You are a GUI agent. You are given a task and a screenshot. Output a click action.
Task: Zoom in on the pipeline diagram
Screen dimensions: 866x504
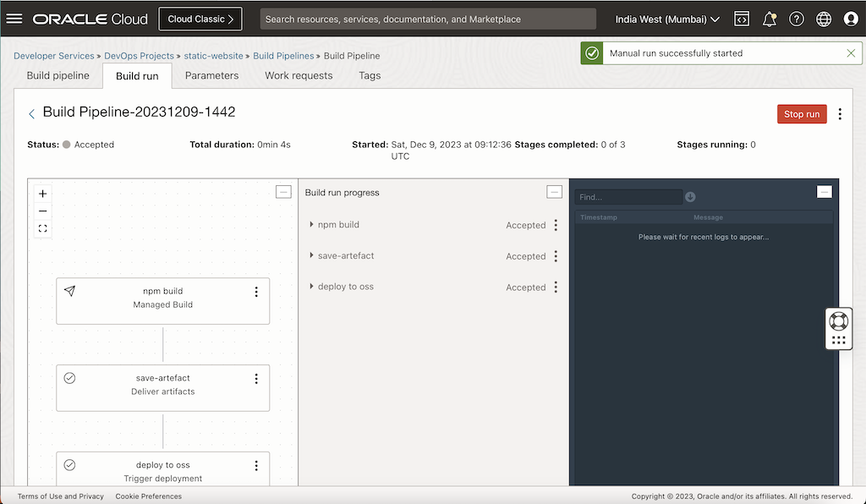pos(42,193)
